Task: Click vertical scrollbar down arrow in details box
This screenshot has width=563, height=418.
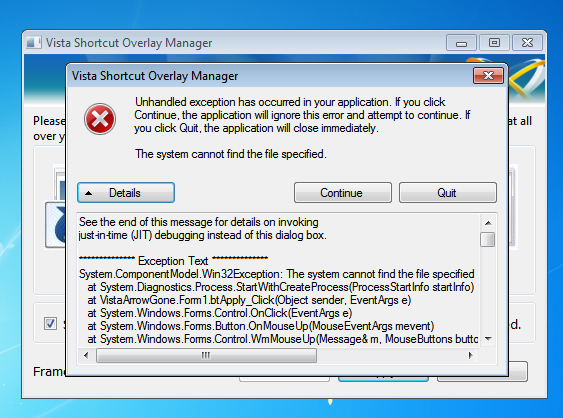Action: pos(488,339)
